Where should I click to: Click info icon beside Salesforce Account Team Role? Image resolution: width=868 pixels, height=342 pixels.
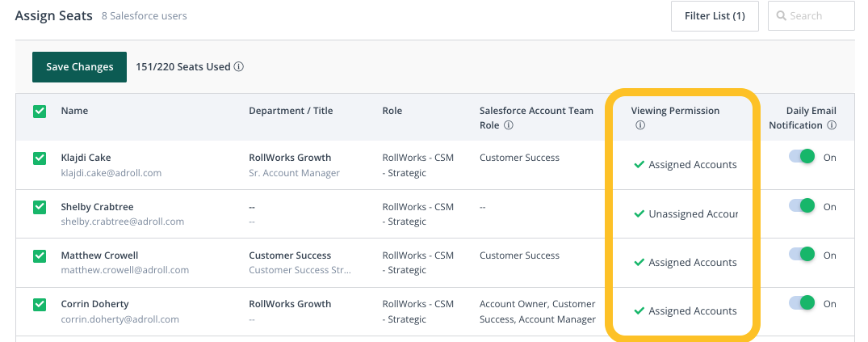(x=508, y=125)
